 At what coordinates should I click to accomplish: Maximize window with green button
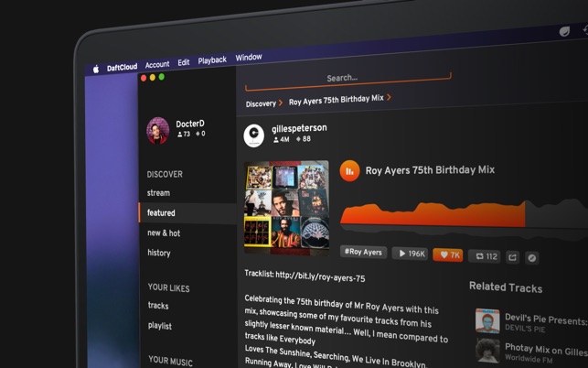coord(162,77)
